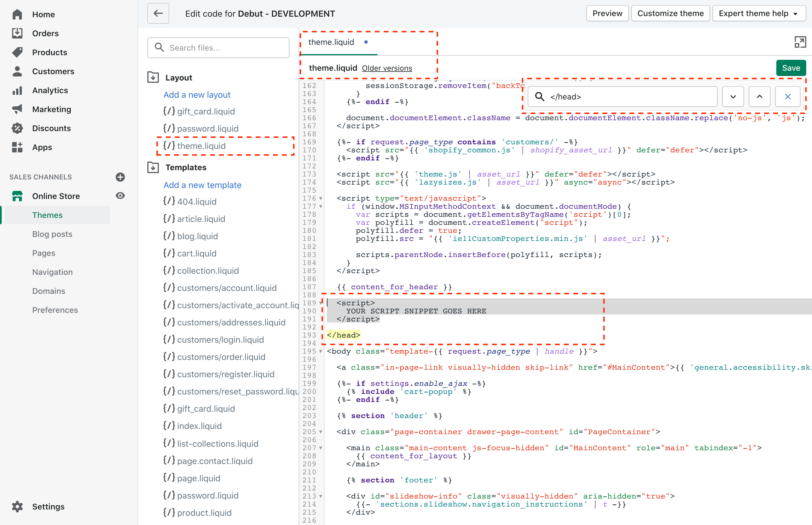The height and width of the screenshot is (525, 812).
Task: Open Older versions of theme.liquid
Action: click(x=387, y=68)
